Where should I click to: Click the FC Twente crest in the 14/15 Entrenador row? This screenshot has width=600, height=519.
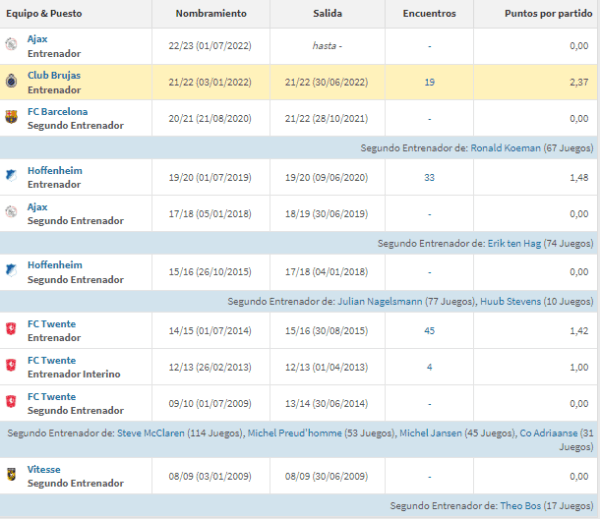[11, 329]
